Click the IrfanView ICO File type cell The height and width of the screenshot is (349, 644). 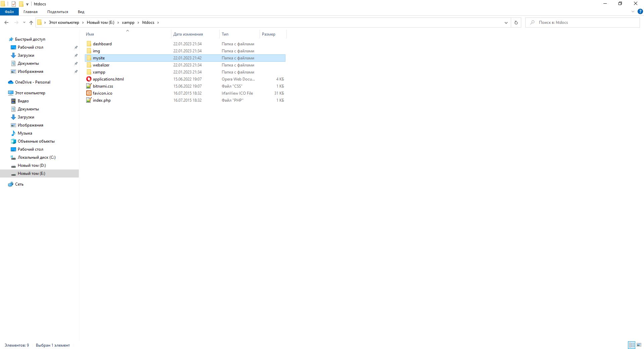point(237,93)
